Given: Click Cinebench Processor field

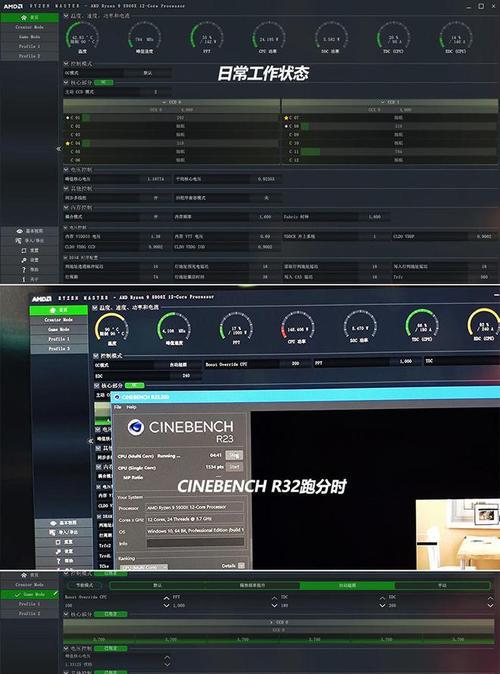Looking at the screenshot, I should coord(195,508).
